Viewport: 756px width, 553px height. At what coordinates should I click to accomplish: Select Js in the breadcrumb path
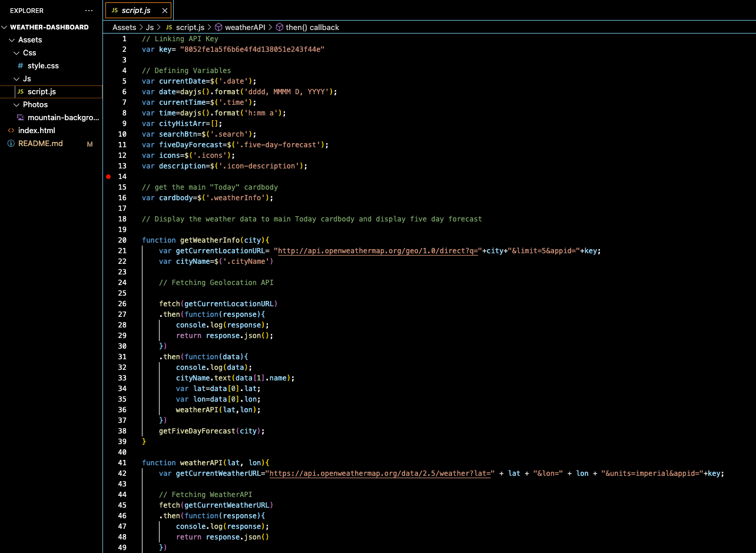point(150,28)
